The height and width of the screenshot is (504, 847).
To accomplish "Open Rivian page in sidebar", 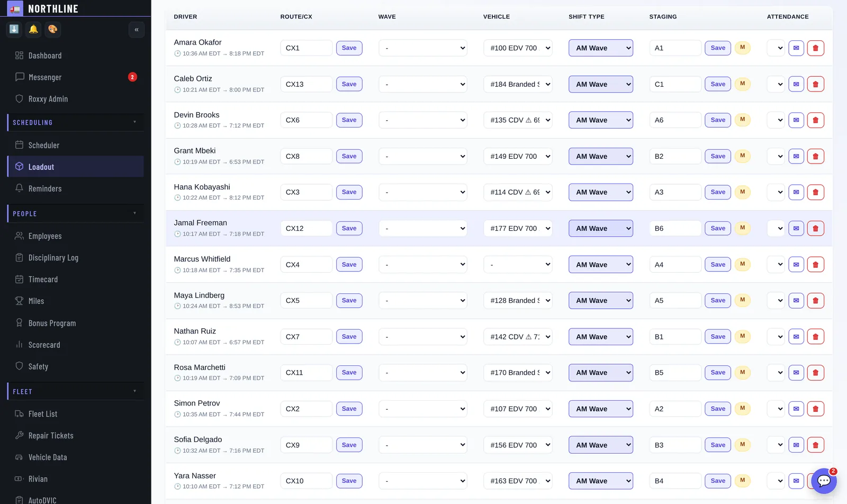I will coord(75,479).
